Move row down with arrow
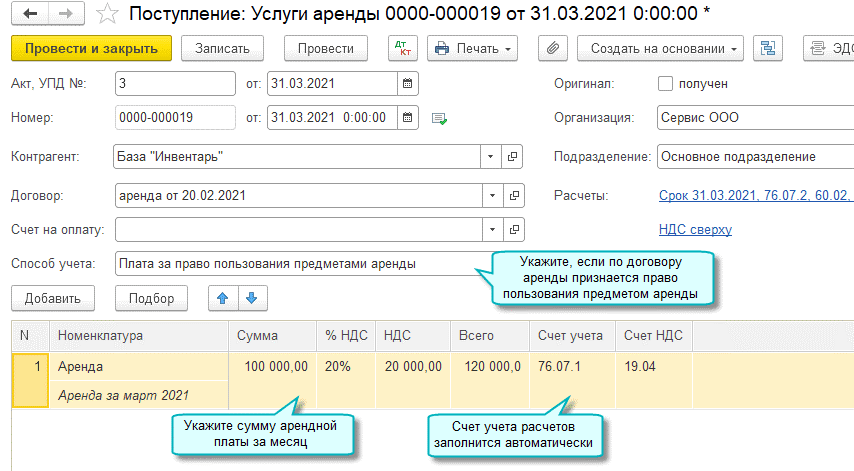 (251, 298)
